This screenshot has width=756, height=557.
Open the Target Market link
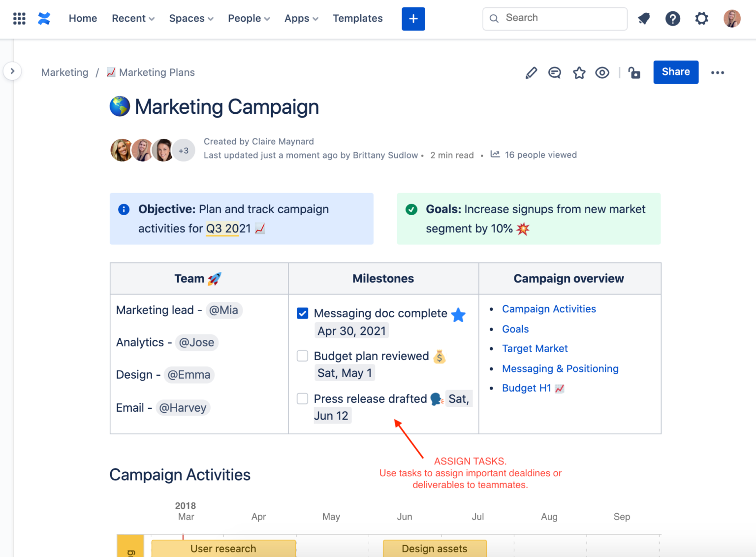pyautogui.click(x=535, y=349)
